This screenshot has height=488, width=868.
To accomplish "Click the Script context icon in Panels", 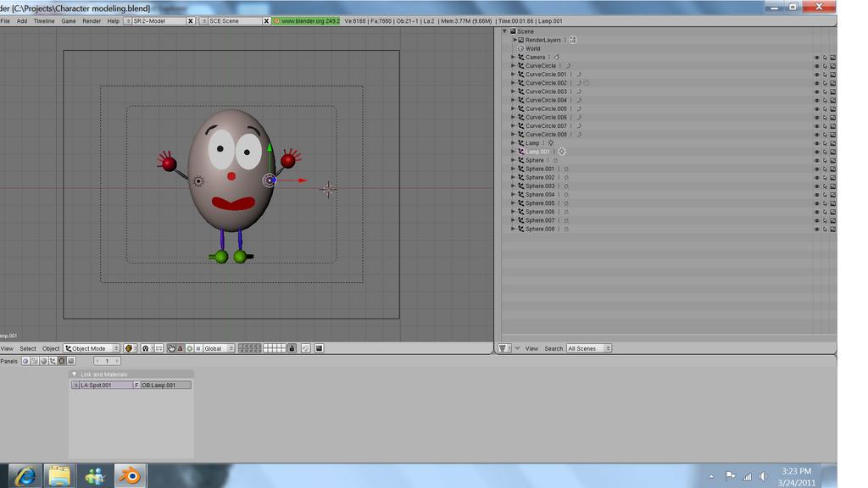I will [34, 361].
